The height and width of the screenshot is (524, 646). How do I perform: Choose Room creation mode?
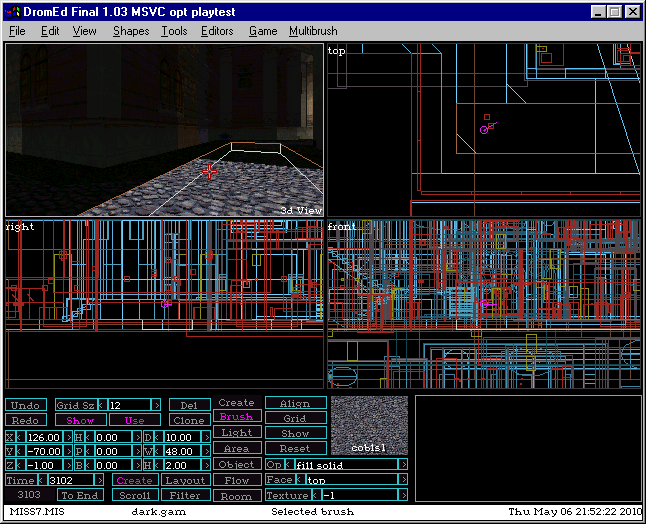[236, 496]
